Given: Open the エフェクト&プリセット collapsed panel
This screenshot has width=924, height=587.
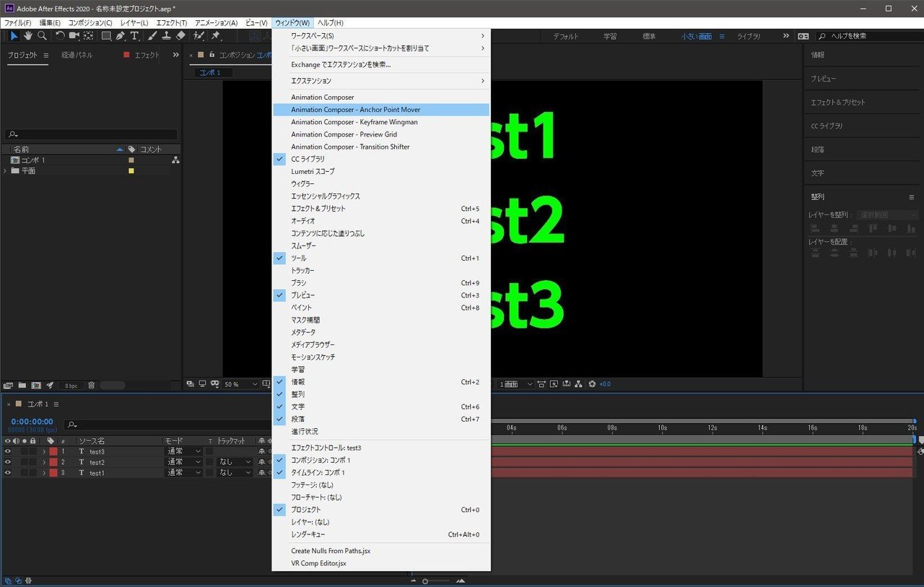Looking at the screenshot, I should (837, 102).
